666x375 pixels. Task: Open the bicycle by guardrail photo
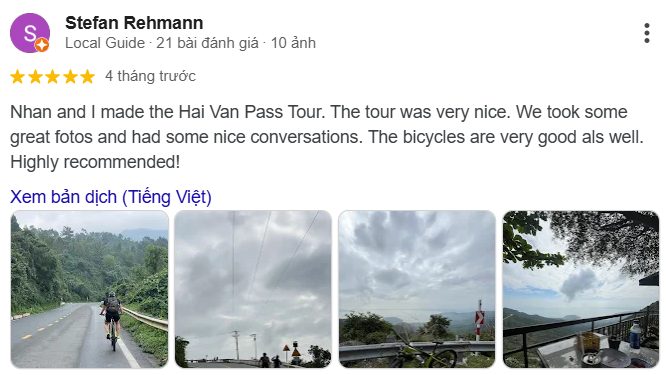click(x=417, y=289)
